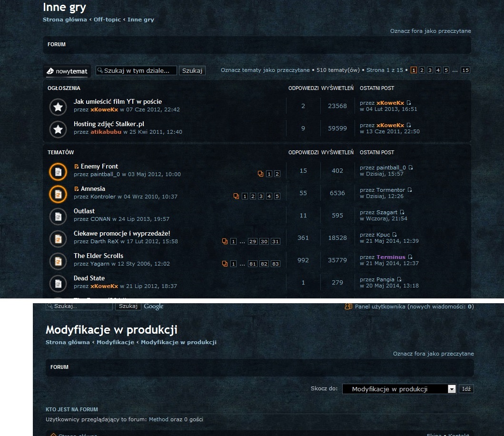Click the topic icon beside Ciekawe promocje i wyprzedaże
The width and height of the screenshot is (504, 436).
pos(58,239)
